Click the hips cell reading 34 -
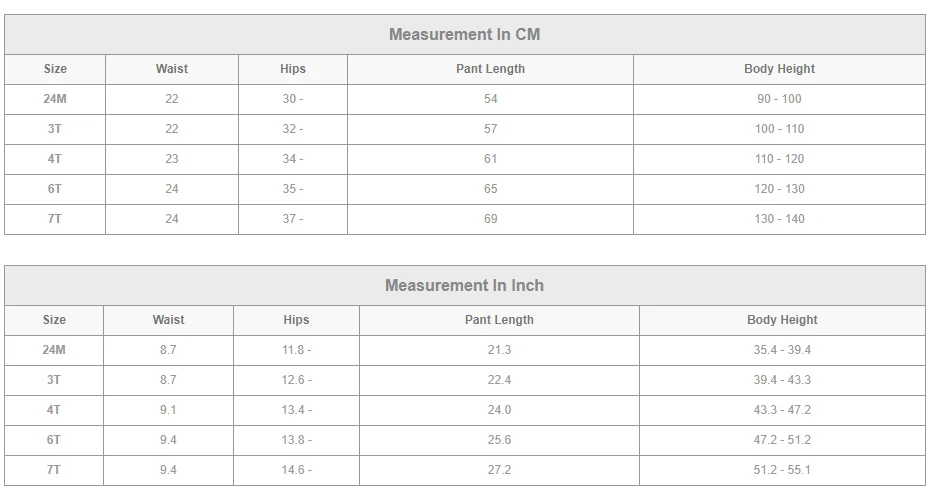The width and height of the screenshot is (934, 493). 293,159
